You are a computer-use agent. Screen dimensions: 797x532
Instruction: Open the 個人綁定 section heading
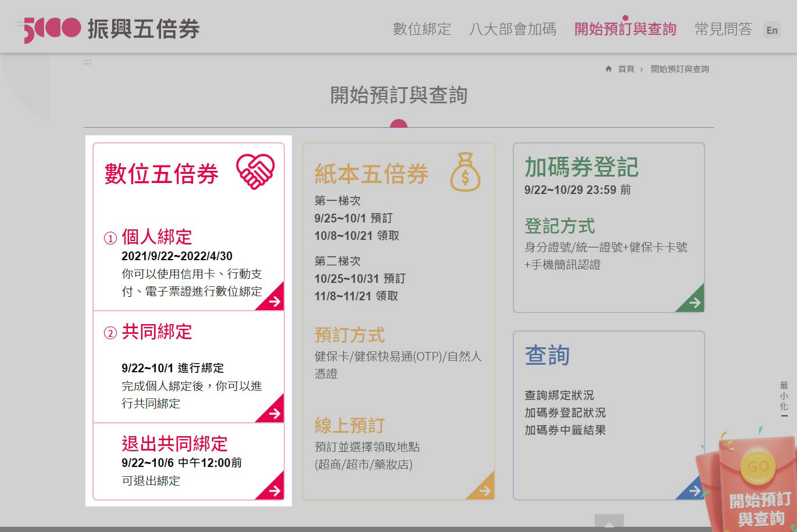(157, 237)
